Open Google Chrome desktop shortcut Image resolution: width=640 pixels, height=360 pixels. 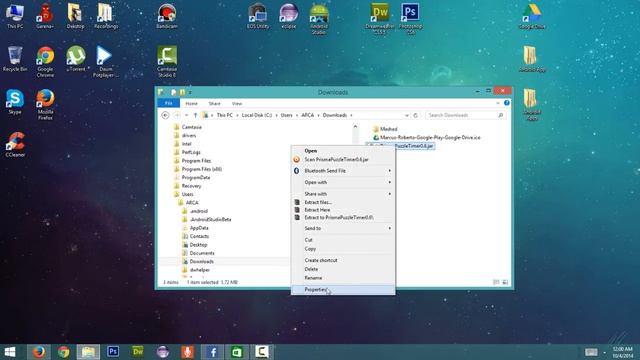pos(45,61)
